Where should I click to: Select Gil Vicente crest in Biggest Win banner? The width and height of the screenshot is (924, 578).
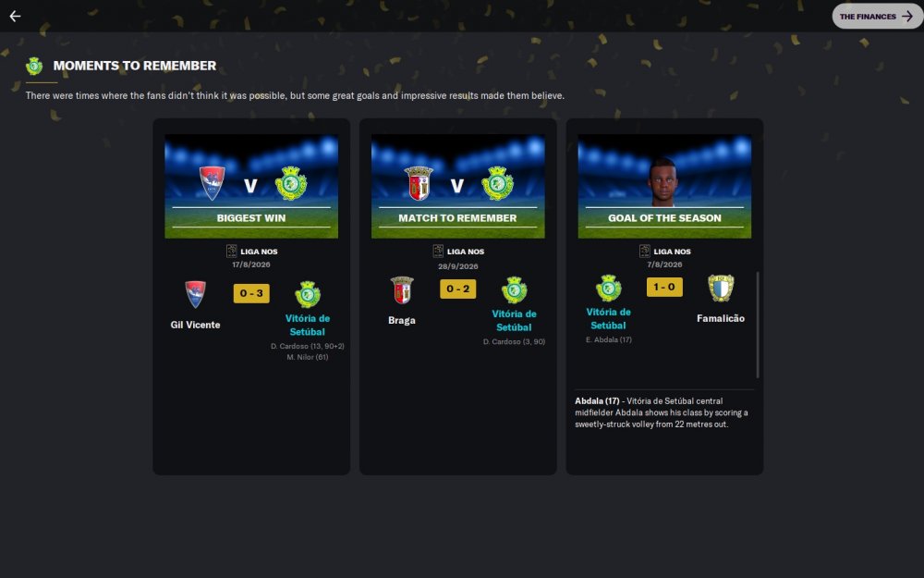[x=213, y=183]
